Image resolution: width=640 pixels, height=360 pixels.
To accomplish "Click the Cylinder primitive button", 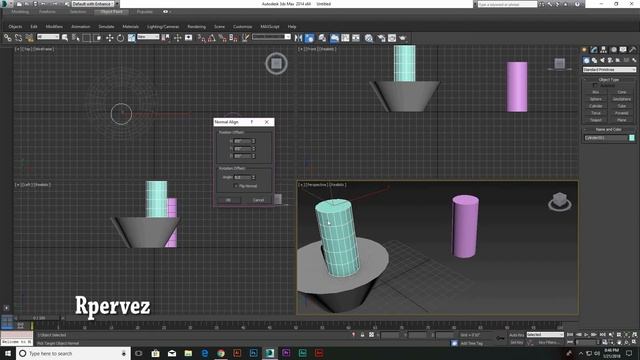I will [x=596, y=106].
